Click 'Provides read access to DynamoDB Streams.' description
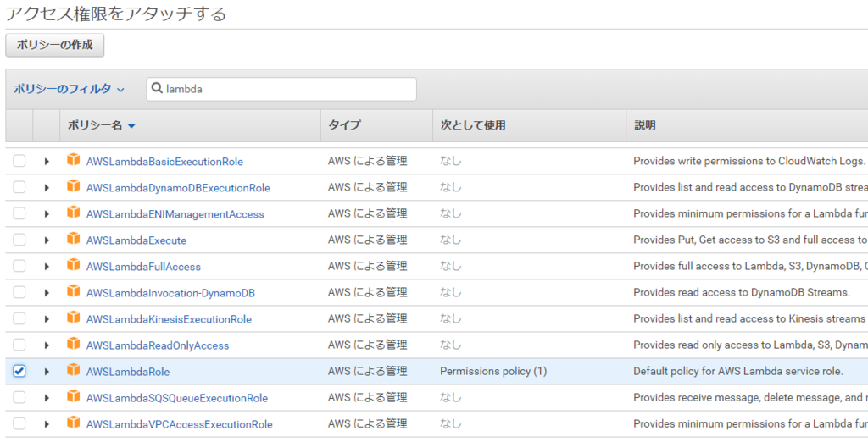The width and height of the screenshot is (868, 442). 741,292
